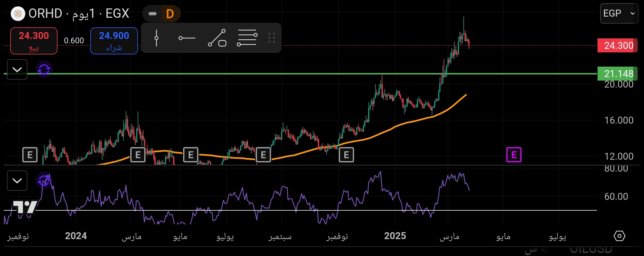Click the 16.000 price axis label
The height and width of the screenshot is (256, 644).
619,120
